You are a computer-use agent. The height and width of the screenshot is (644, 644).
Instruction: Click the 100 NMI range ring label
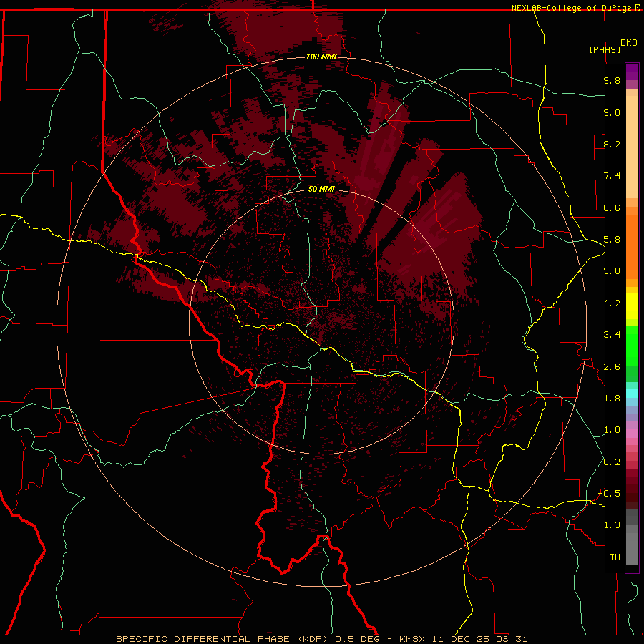(321, 57)
